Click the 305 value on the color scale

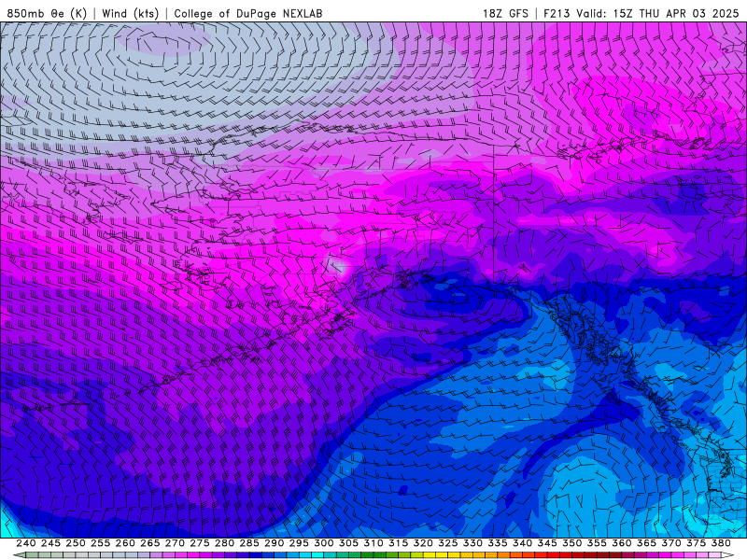click(348, 543)
